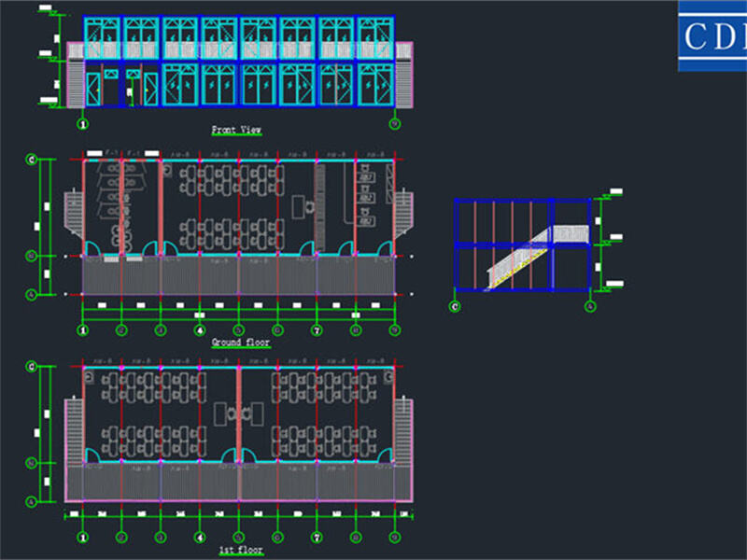Click grid bubble 7 below the 1st floor plan
747x560 pixels.
317,539
